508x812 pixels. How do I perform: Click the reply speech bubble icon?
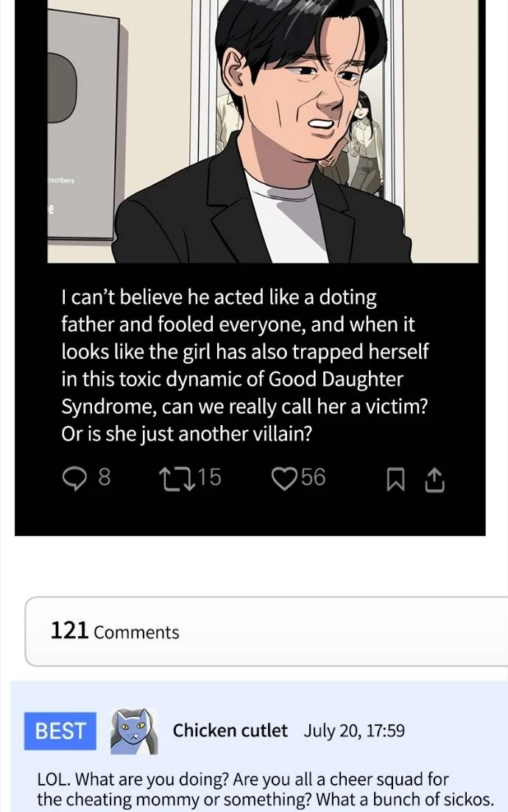click(74, 479)
